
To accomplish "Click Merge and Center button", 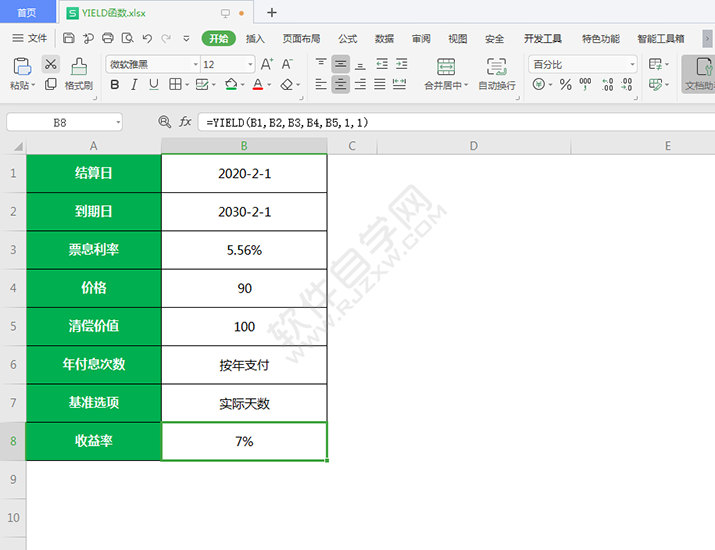I will point(446,73).
